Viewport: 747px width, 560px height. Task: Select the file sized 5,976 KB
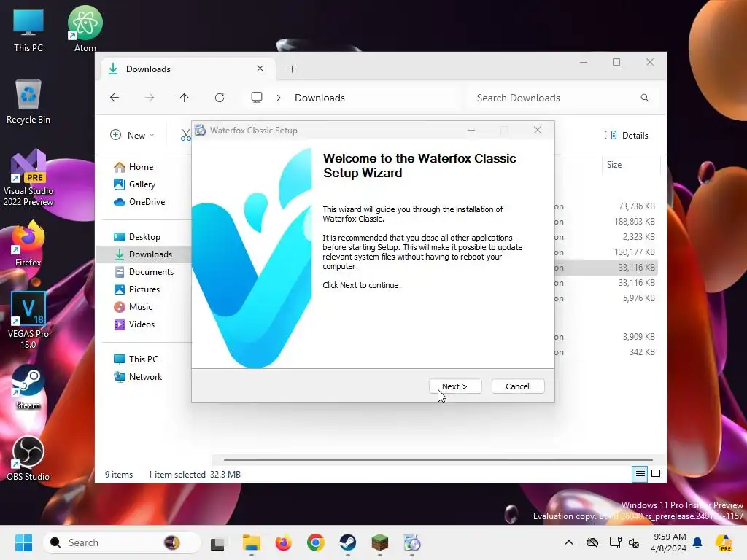[638, 298]
